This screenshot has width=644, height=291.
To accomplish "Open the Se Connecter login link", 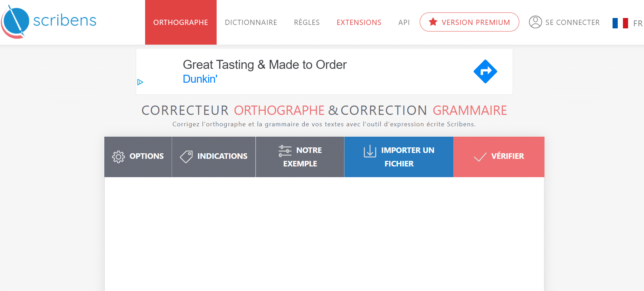I will (572, 22).
